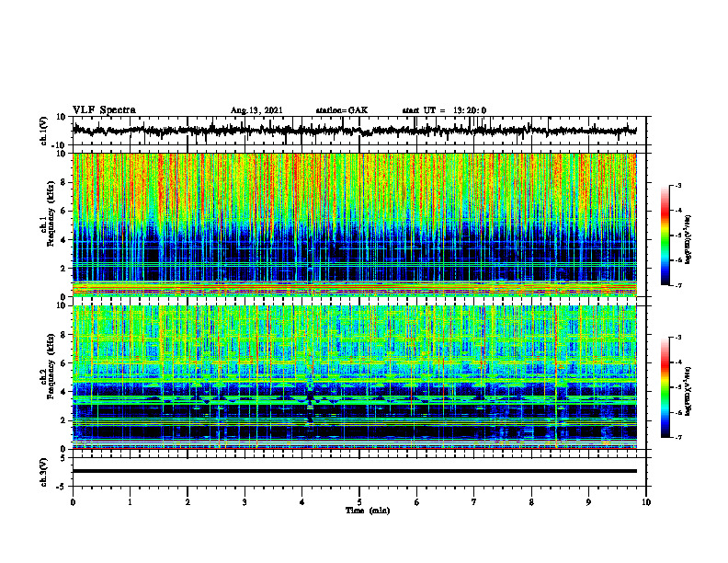Select the date text "Aug.13, 2021"

256,110
